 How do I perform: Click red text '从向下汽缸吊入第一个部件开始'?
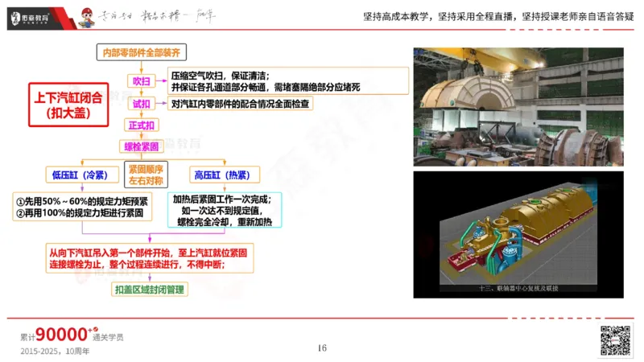(x=110, y=253)
